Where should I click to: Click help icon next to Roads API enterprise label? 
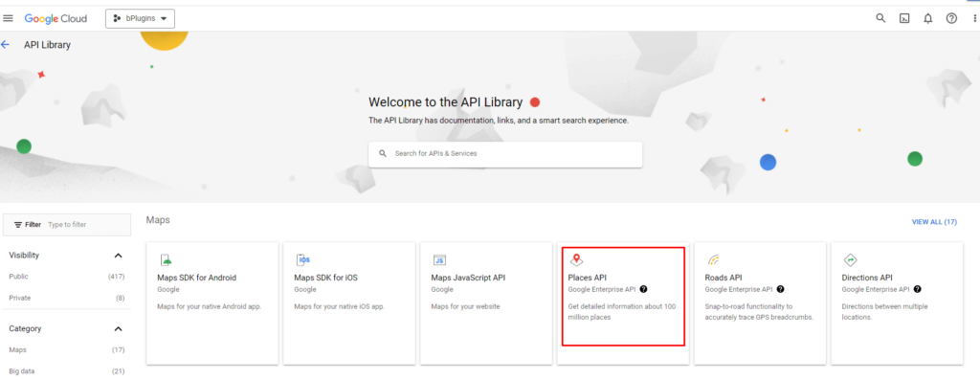(x=781, y=289)
